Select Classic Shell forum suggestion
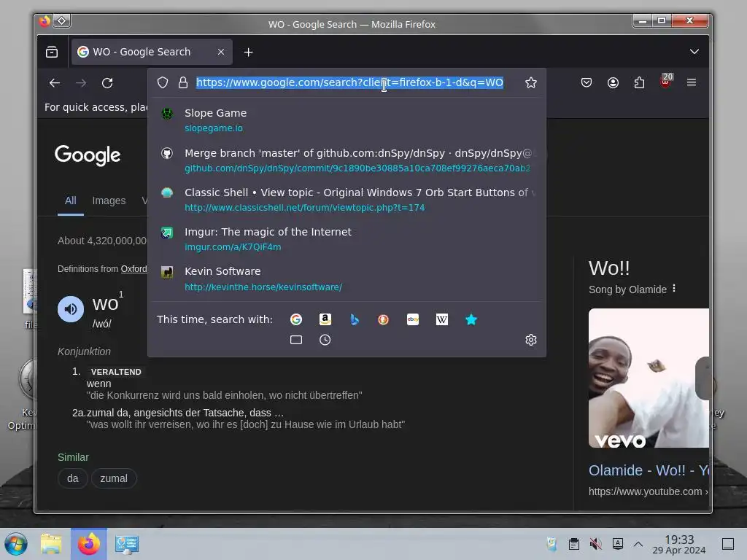This screenshot has width=747, height=560. 347,200
